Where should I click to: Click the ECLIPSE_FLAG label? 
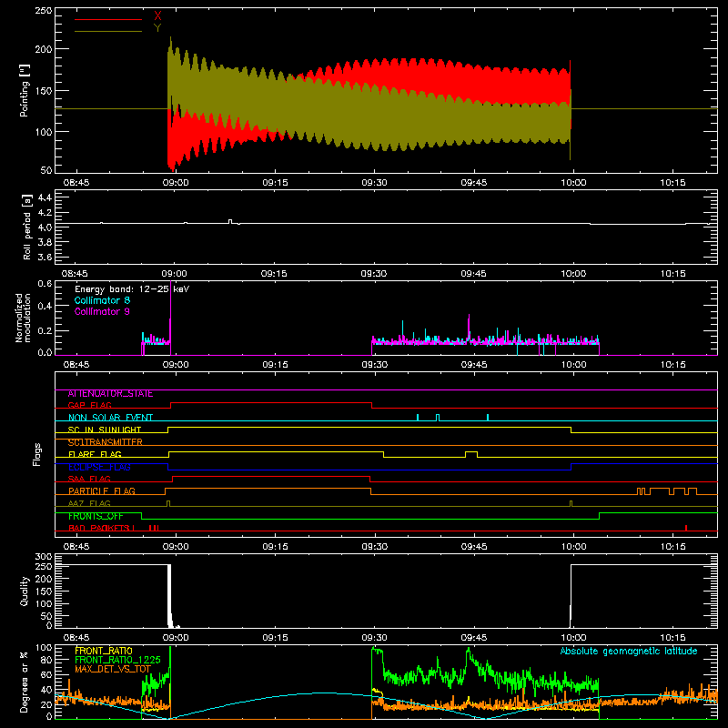coord(99,467)
